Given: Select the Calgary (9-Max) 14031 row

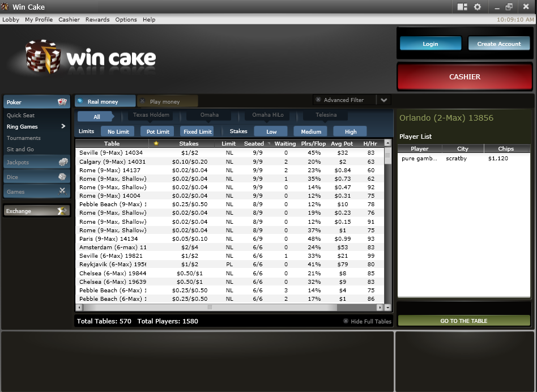Looking at the screenshot, I should (229, 161).
